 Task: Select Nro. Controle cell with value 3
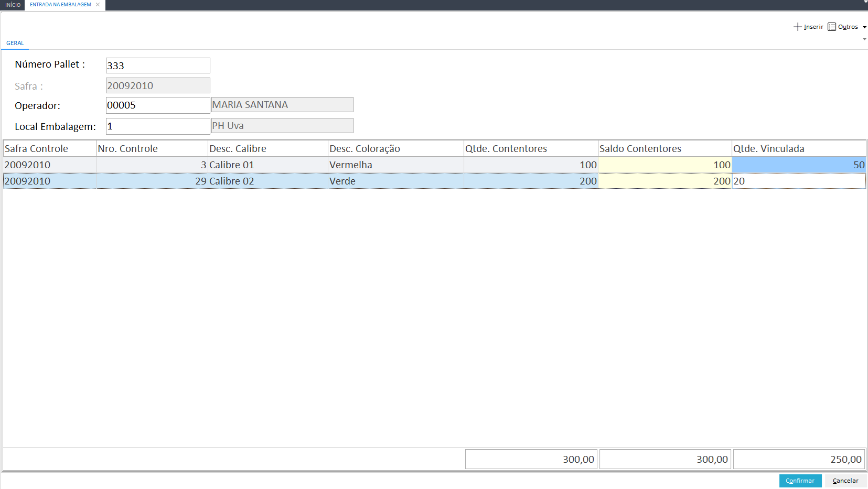pyautogui.click(x=152, y=165)
